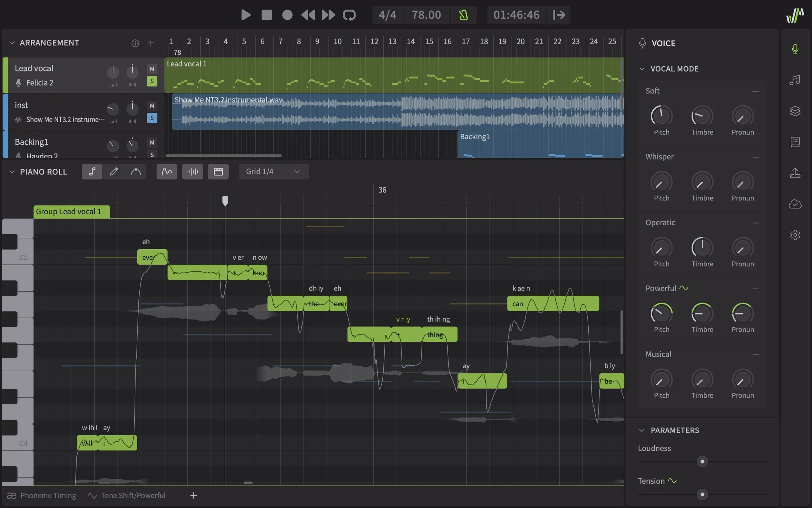Collapse the Arrangement panel
Image resolution: width=812 pixels, height=508 pixels.
pyautogui.click(x=12, y=43)
